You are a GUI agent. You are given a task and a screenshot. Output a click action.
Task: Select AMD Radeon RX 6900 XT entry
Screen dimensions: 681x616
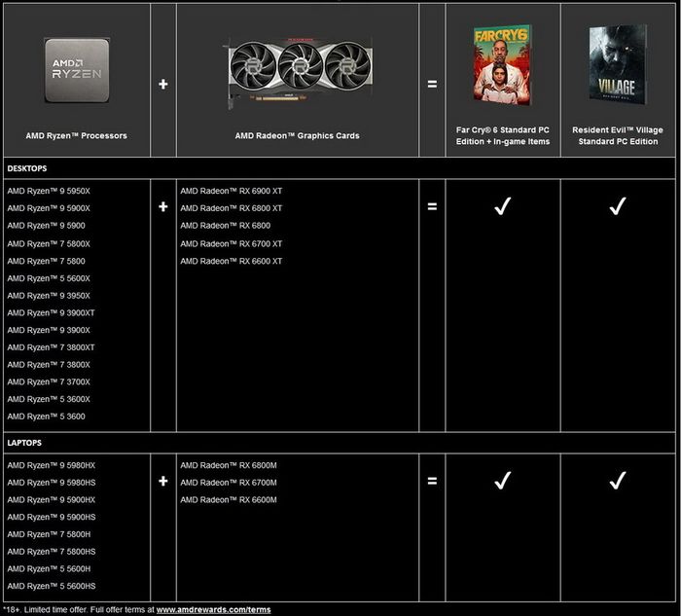pos(232,191)
